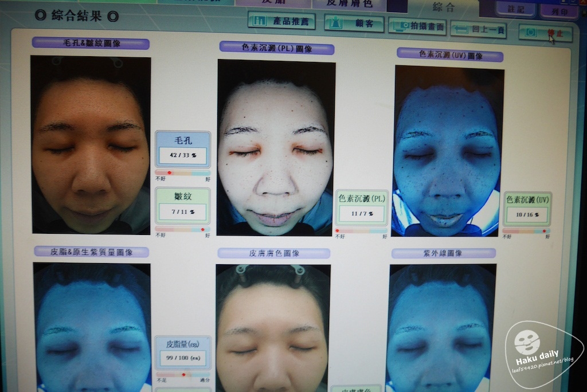This screenshot has width=587, height=392.
Task: Click the 11 / 7 % pigmentation value
Action: [362, 214]
